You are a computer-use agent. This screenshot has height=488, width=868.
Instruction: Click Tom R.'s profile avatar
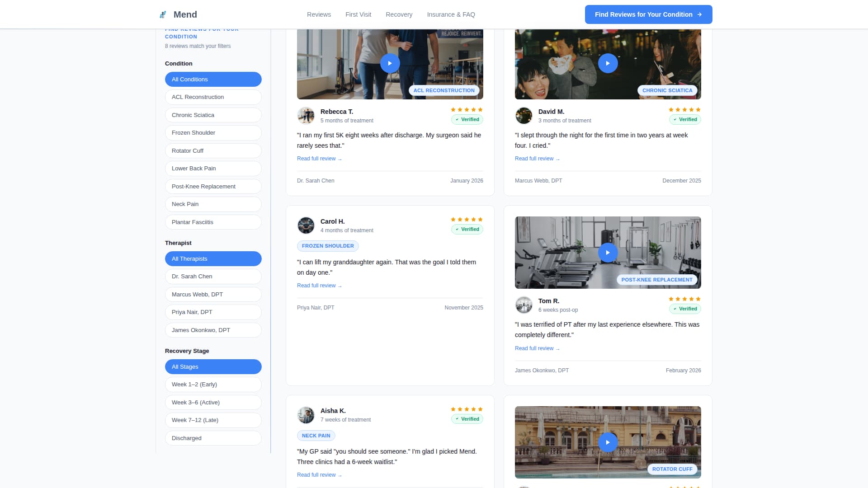tap(524, 305)
